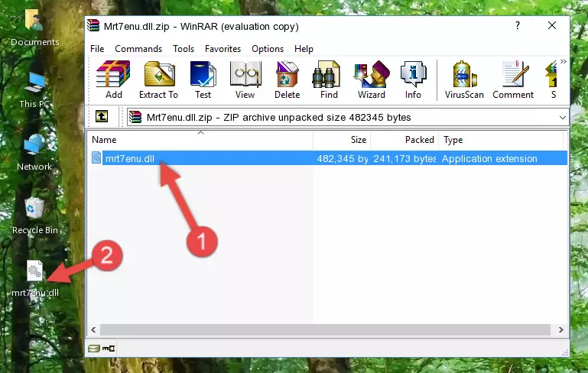Expand hidden toolbar buttons chevron
588x373 pixels.
pyautogui.click(x=564, y=61)
